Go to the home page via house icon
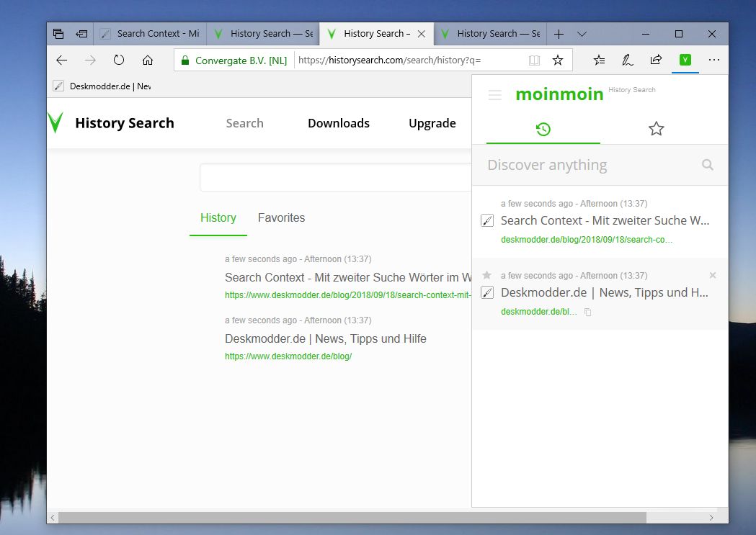Image resolution: width=756 pixels, height=535 pixels. [x=148, y=60]
